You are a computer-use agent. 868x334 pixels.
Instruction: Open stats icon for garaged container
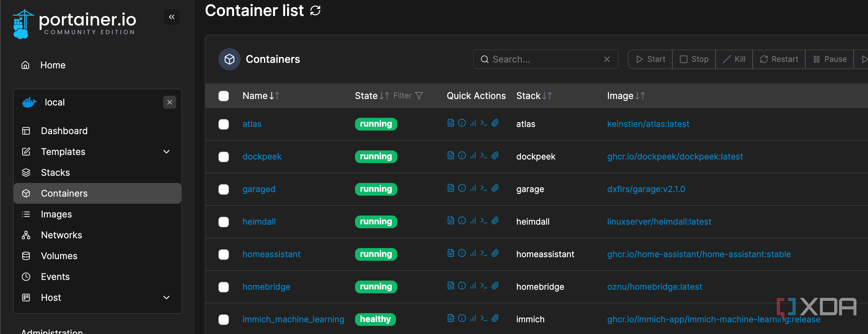click(x=473, y=188)
